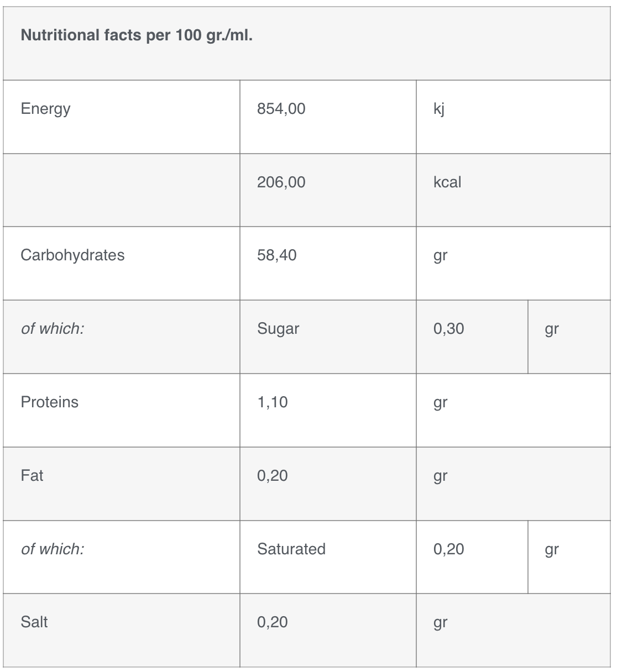Click the Sugar sub-item label
The height and width of the screenshot is (672, 617).
point(278,329)
